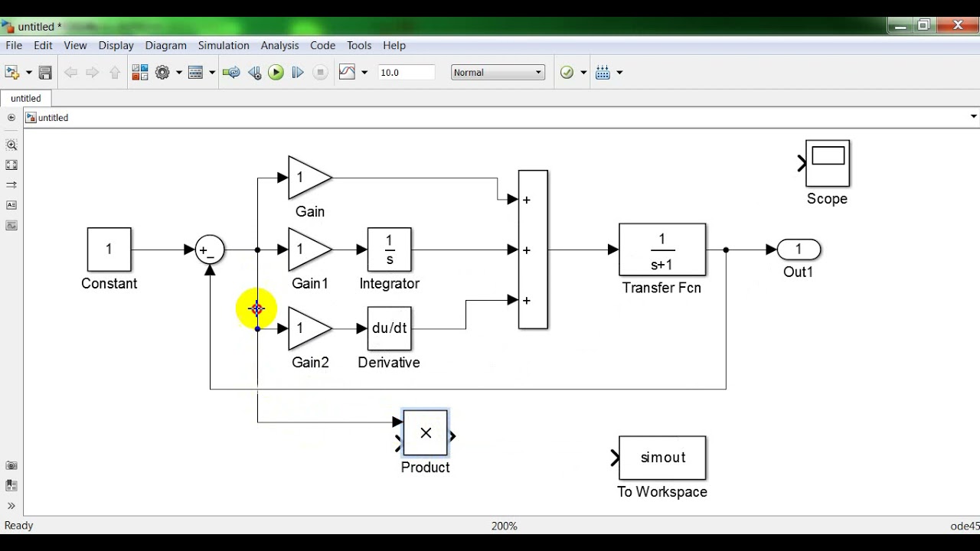Image resolution: width=980 pixels, height=551 pixels.
Task: Open the New Model dropdown arrow
Action: coord(29,73)
